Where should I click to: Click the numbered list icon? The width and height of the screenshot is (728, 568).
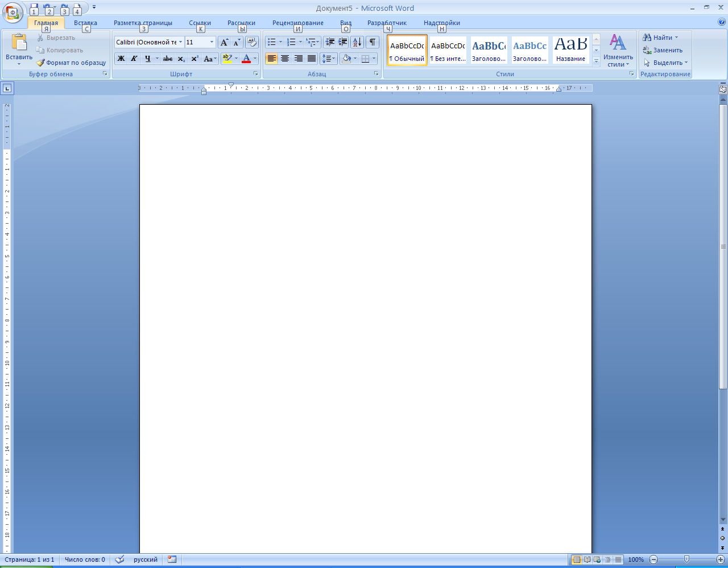click(291, 42)
